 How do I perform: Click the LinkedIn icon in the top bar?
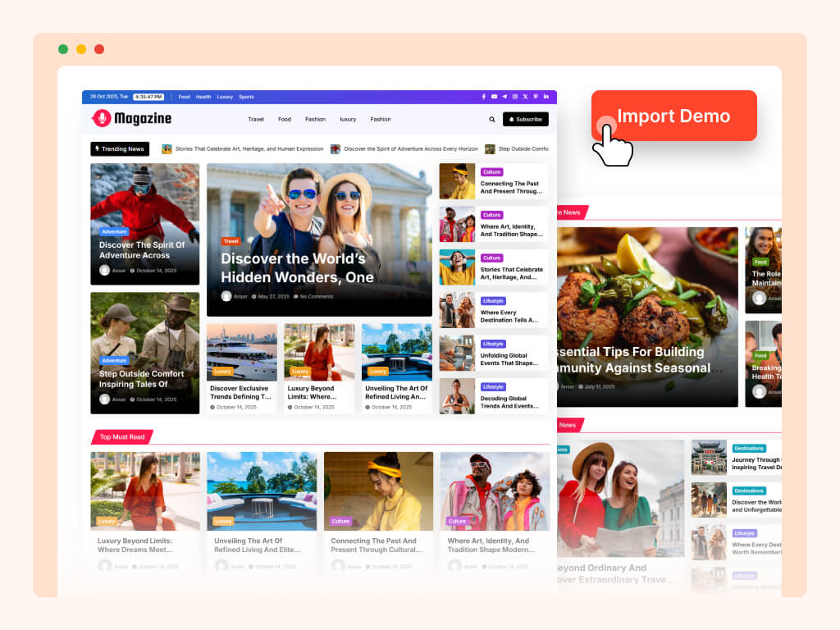click(546, 96)
